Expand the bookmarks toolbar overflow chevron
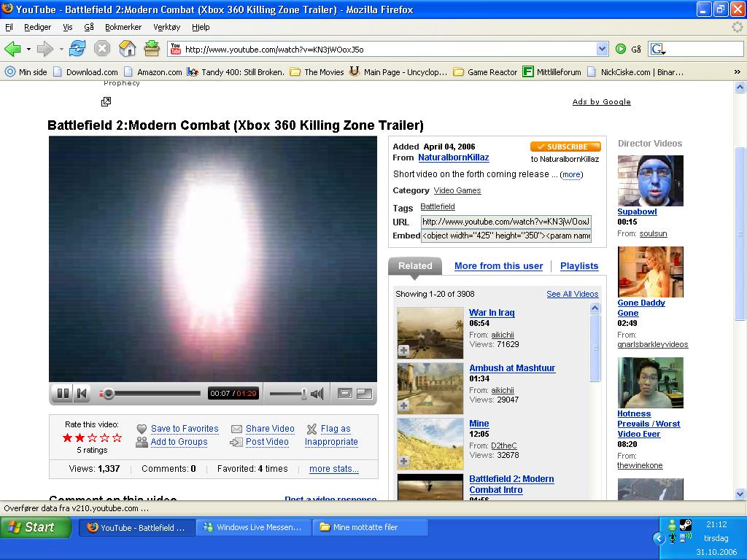 coord(737,72)
